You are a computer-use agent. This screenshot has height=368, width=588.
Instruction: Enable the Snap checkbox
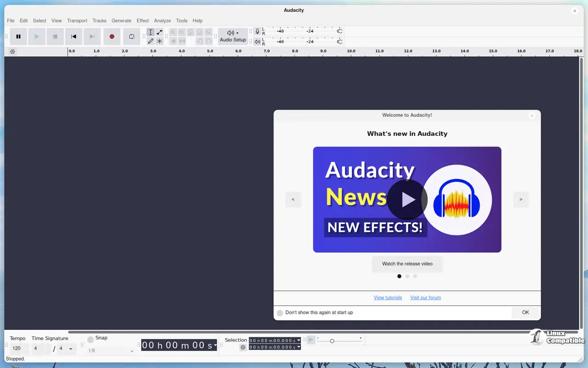coord(90,340)
